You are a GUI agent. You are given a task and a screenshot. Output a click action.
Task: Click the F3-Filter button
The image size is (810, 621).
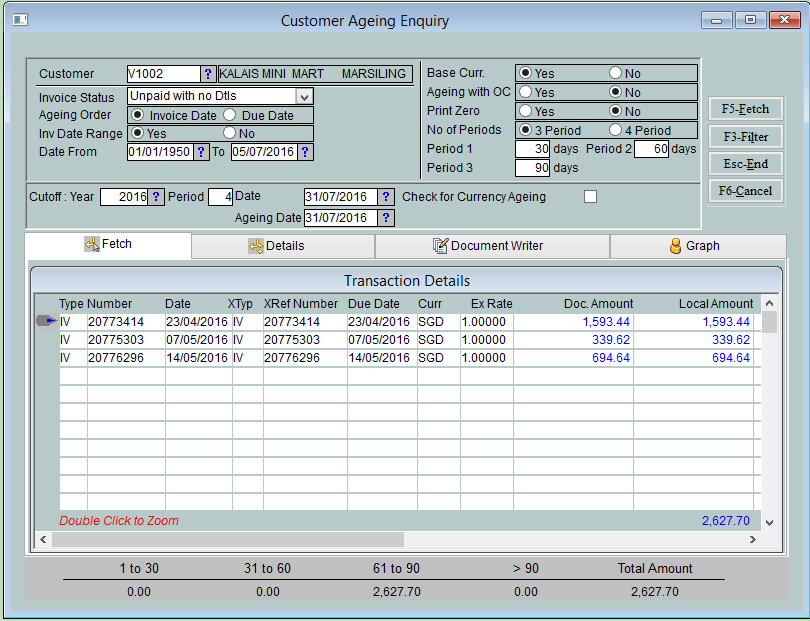pos(745,136)
